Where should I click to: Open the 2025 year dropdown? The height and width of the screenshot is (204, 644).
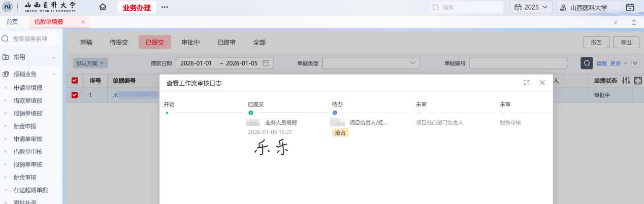[531, 7]
